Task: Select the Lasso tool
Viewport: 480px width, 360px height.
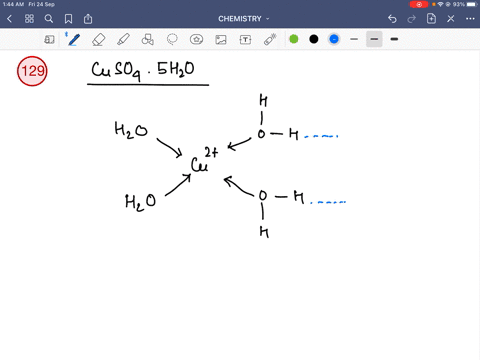Action: click(x=172, y=39)
